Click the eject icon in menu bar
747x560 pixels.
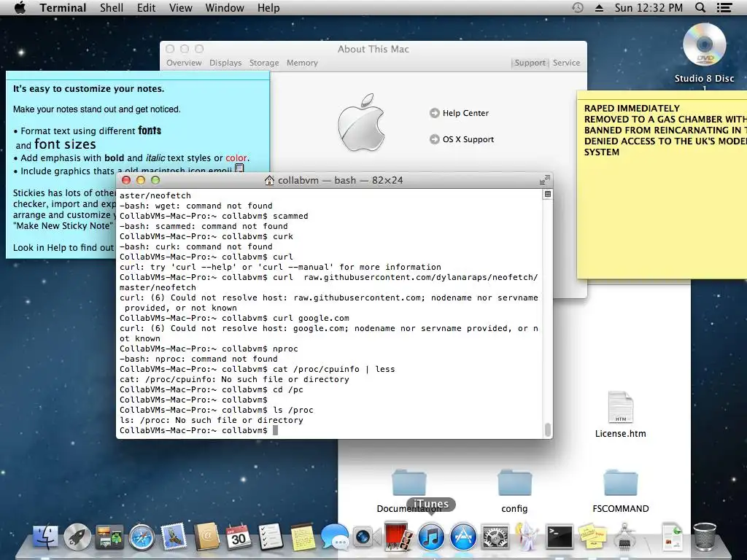click(x=600, y=8)
